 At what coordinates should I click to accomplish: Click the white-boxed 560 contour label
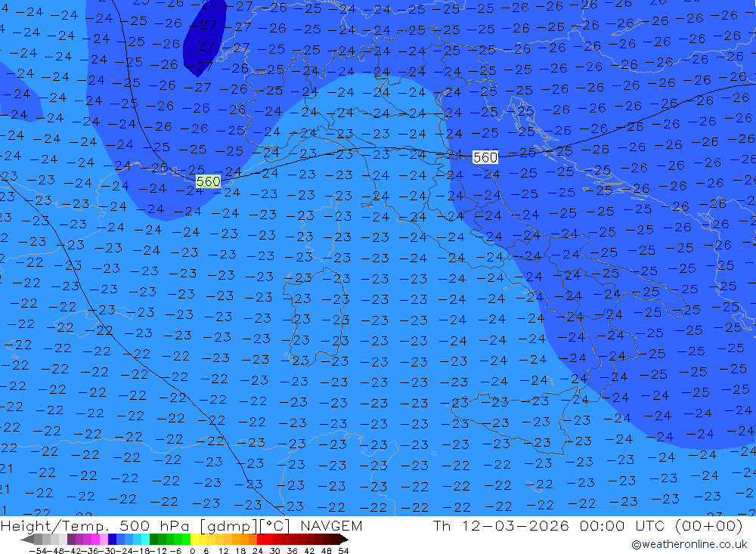point(485,157)
